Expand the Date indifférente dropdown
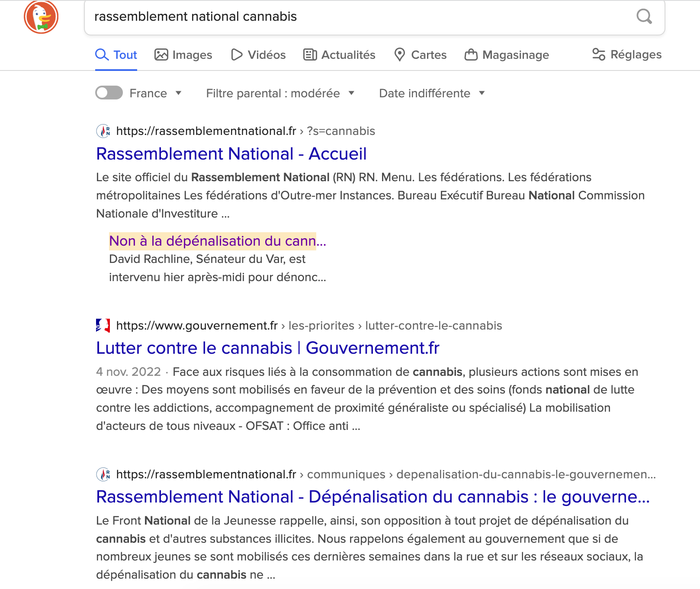 pos(432,93)
